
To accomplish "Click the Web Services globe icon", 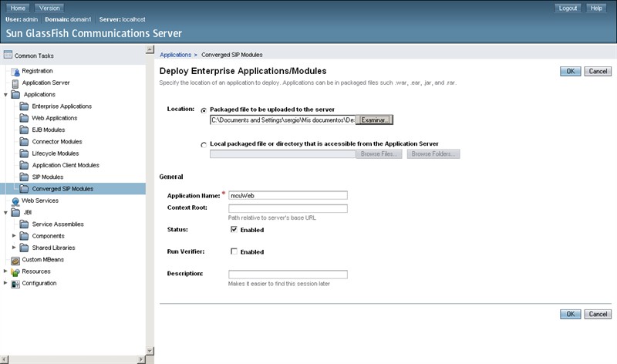I will click(x=15, y=201).
